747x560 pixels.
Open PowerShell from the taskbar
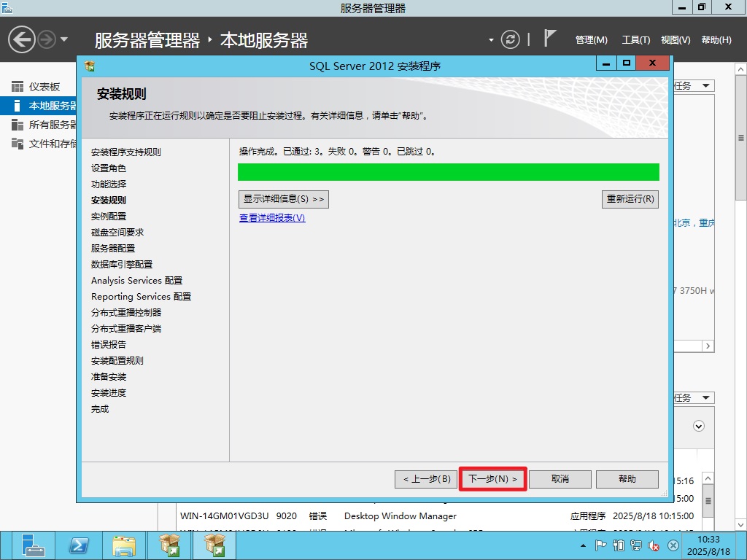[79, 545]
